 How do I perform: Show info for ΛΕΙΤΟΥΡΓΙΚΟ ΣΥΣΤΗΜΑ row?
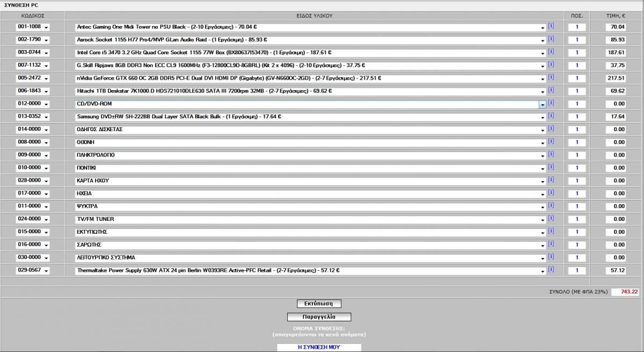click(551, 256)
